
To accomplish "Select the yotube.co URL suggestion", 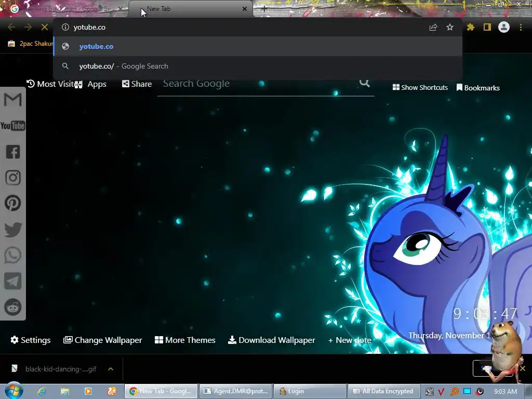I will (258, 46).
